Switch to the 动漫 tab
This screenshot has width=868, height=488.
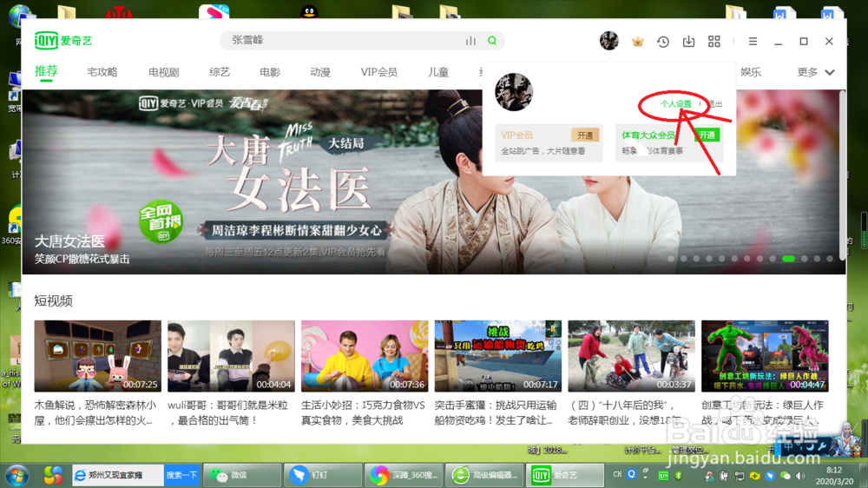click(x=320, y=72)
